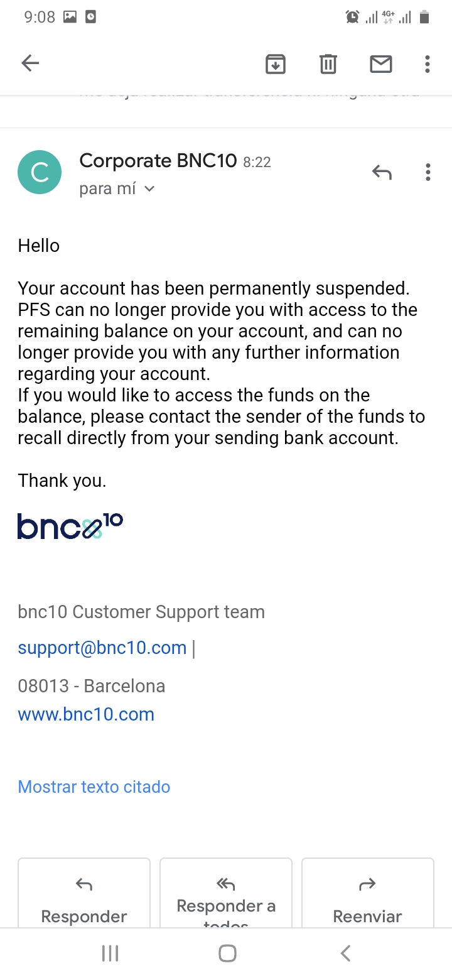
Task: Delete this email with the trash icon
Action: 328,63
